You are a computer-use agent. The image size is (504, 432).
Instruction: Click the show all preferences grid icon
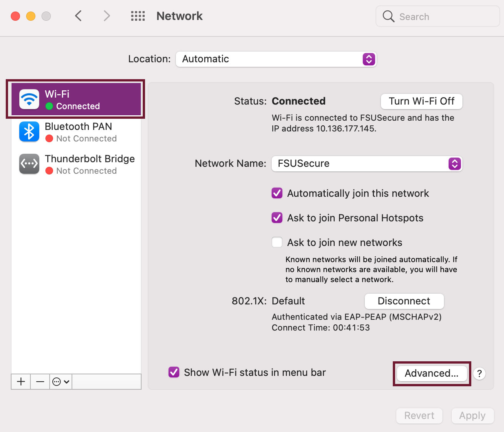tap(138, 16)
